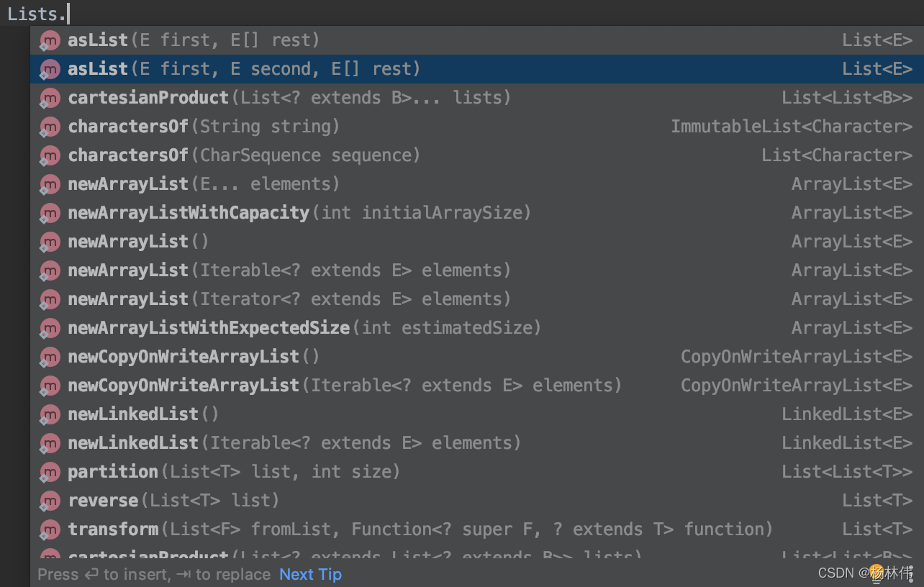Click method icon beside asList(E first, E[] rest)
The width and height of the screenshot is (924, 587).
click(50, 40)
